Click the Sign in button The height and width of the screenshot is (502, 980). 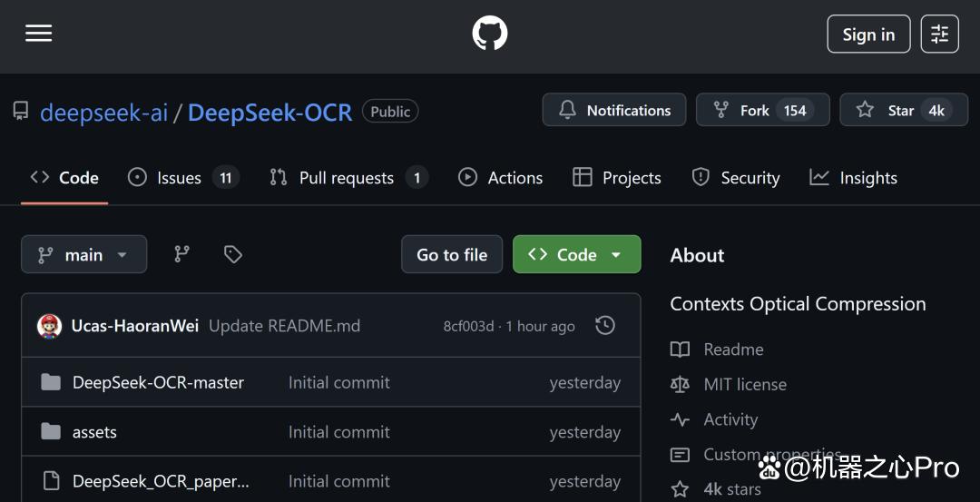point(868,34)
